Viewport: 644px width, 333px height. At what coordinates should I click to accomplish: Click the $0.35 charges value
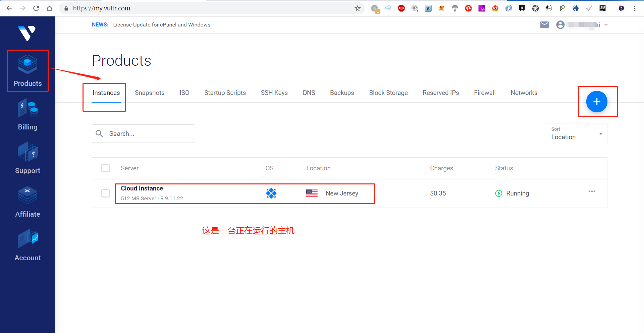tap(438, 193)
